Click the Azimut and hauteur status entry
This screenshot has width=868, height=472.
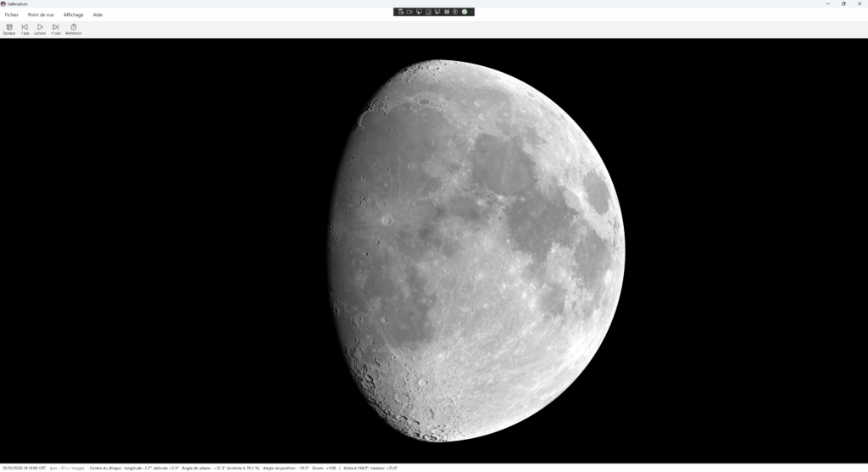click(370, 468)
